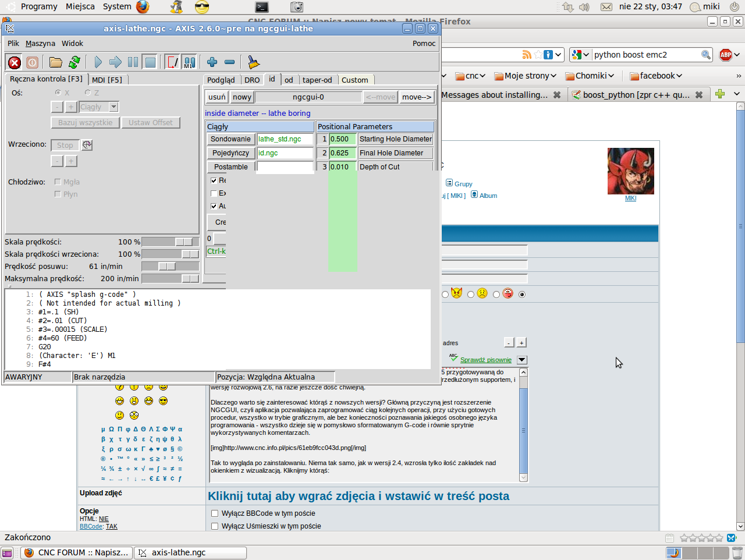Open Maszyna menu in AXIS

(40, 43)
